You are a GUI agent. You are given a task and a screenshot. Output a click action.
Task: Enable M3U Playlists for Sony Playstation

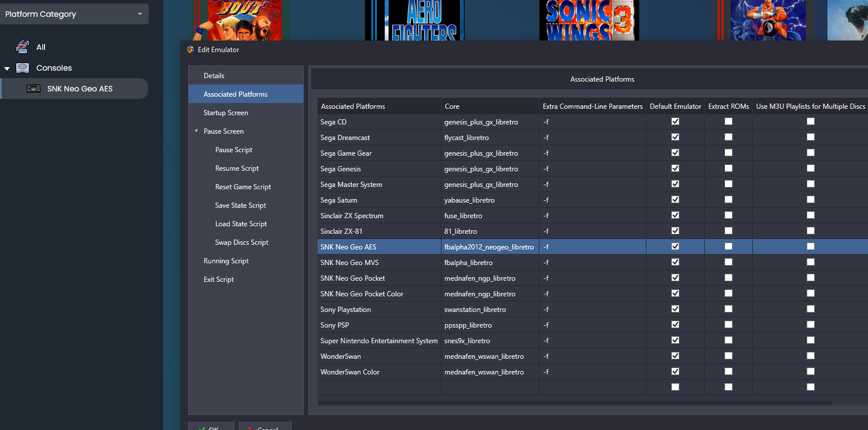click(x=811, y=309)
